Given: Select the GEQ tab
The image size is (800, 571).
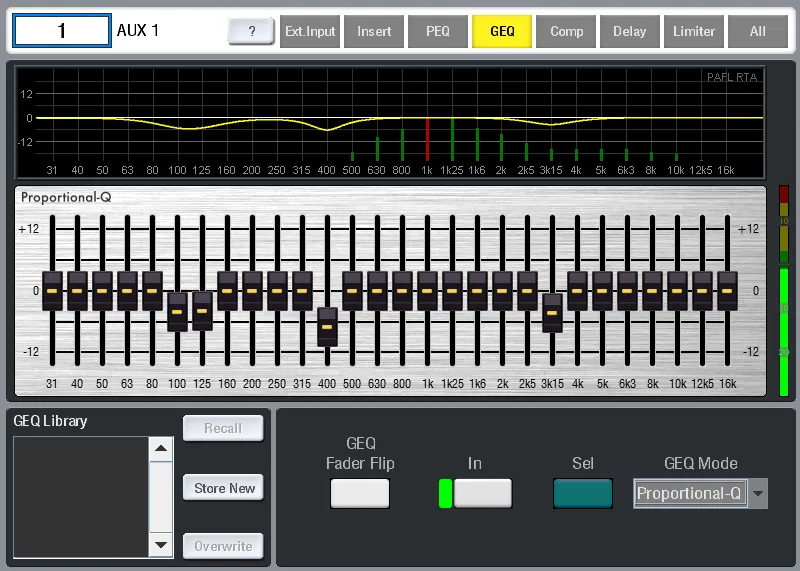Looking at the screenshot, I should [502, 31].
